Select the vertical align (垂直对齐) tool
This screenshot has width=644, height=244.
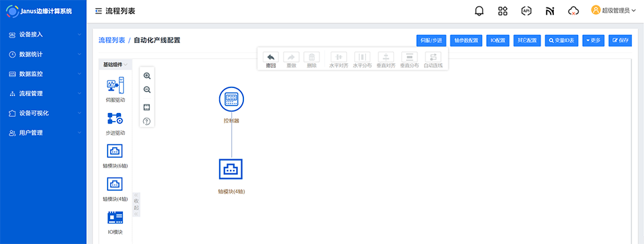(x=386, y=57)
